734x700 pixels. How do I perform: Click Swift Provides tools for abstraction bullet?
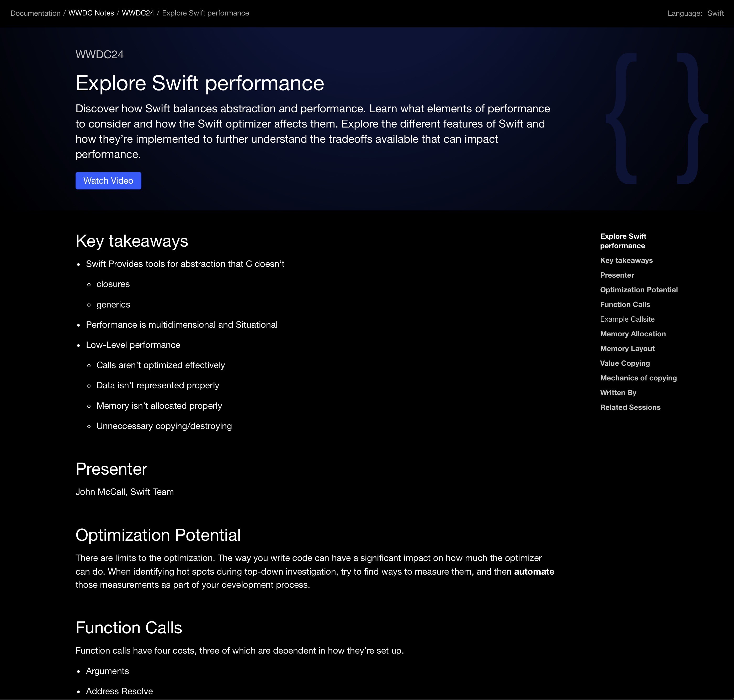(x=185, y=264)
